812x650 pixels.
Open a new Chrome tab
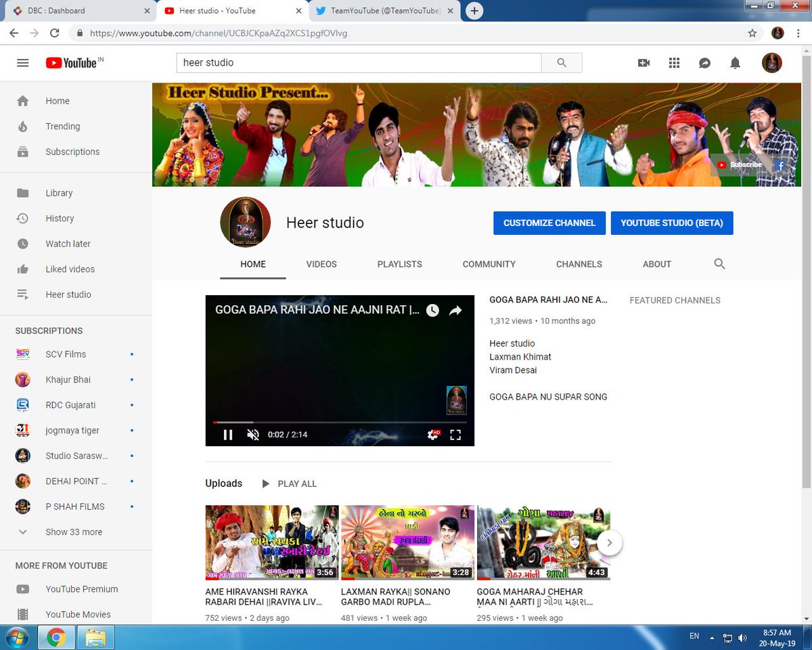[x=474, y=11]
